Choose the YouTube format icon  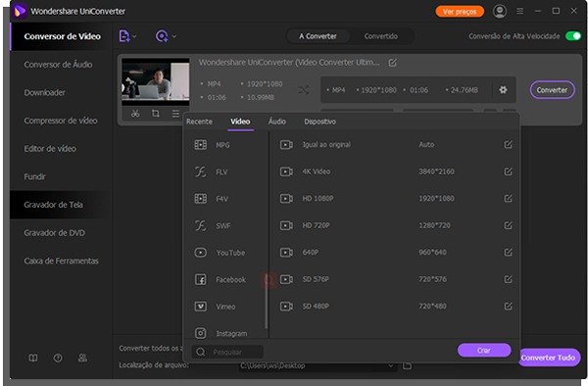(200, 253)
